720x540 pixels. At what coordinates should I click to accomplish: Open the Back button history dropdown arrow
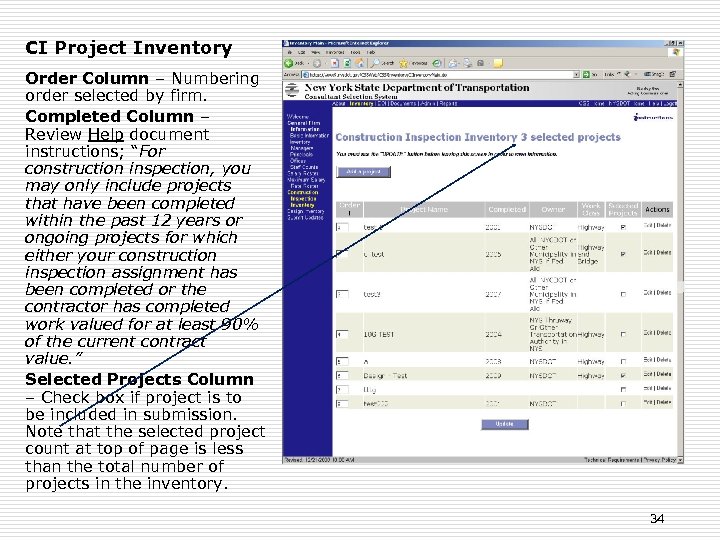tap(308, 63)
